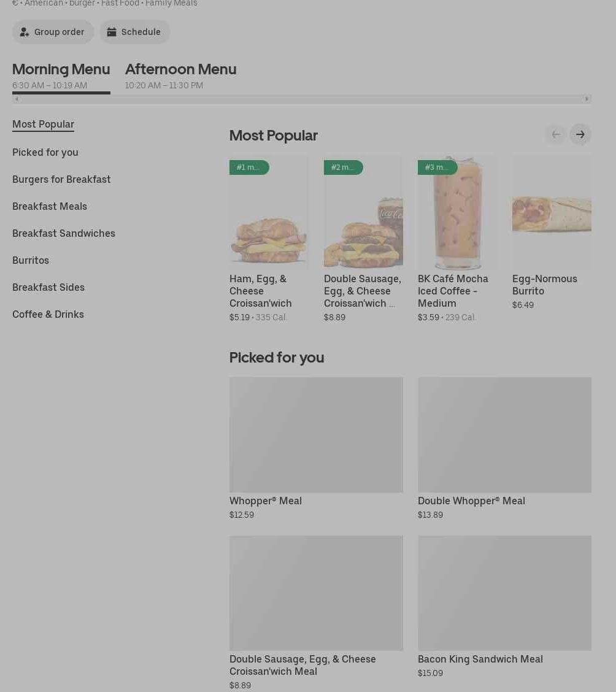
Task: Choose the Whopper Meal card
Action: click(316, 434)
